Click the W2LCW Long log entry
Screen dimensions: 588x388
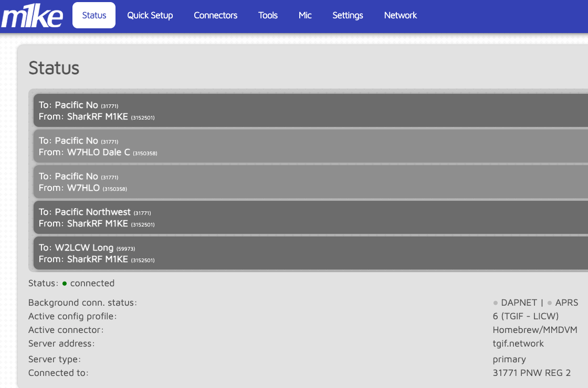coord(310,253)
